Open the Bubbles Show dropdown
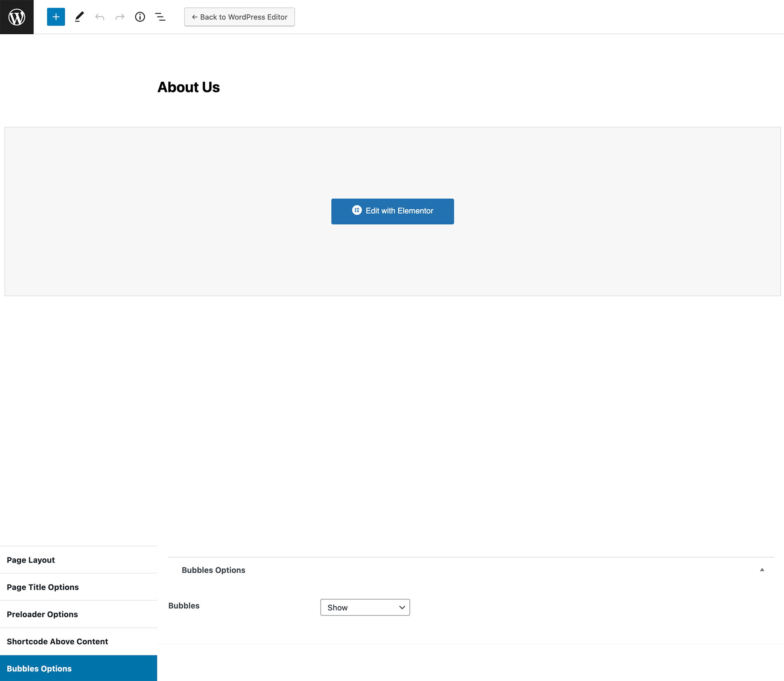784x681 pixels. click(365, 607)
